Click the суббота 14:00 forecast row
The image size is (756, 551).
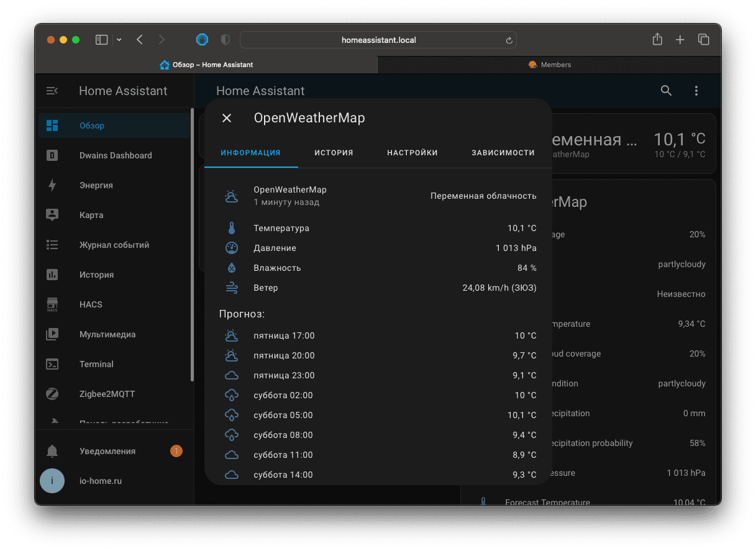coord(378,475)
